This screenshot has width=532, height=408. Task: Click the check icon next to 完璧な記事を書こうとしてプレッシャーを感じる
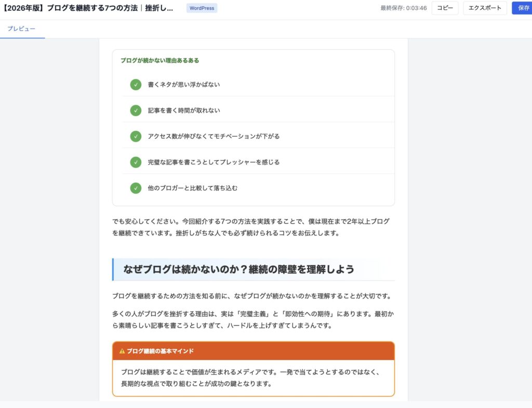pyautogui.click(x=136, y=162)
